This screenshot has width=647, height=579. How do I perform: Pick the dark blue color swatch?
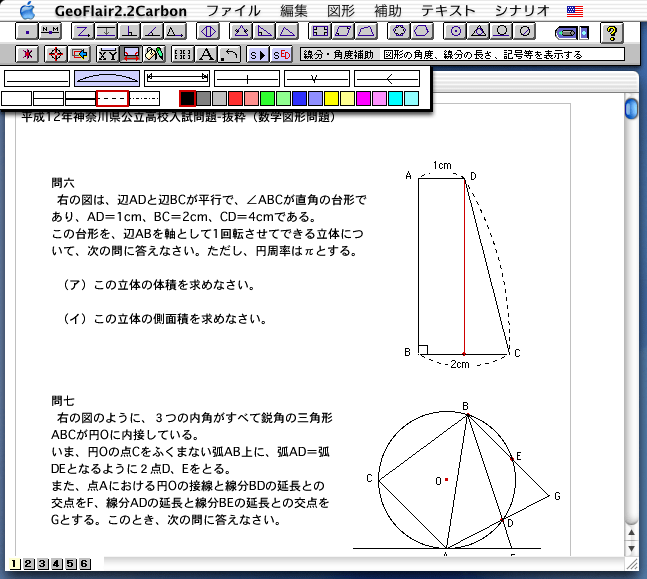(300, 99)
